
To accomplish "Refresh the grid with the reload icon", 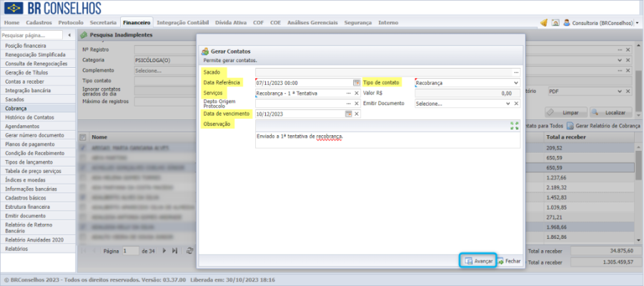I will (x=189, y=250).
